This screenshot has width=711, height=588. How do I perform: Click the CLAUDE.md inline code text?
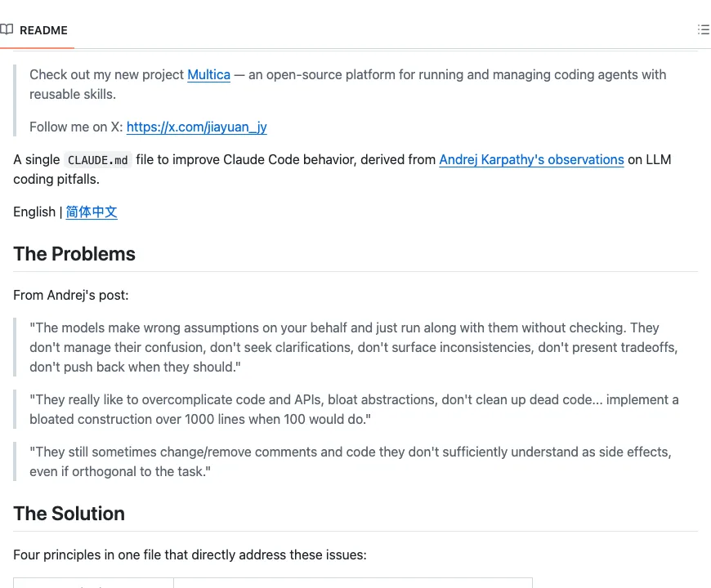point(97,160)
